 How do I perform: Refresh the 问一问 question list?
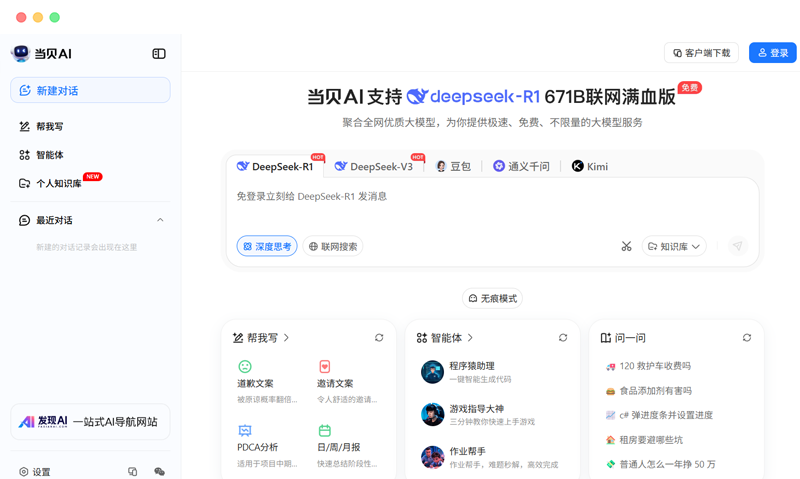(x=747, y=338)
